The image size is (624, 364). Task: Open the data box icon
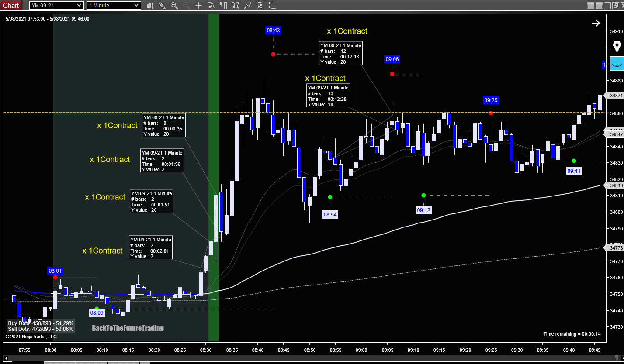[x=211, y=6]
